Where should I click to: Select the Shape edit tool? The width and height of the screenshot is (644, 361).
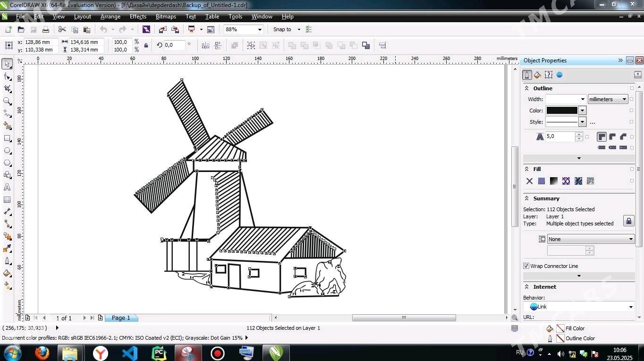click(x=7, y=76)
